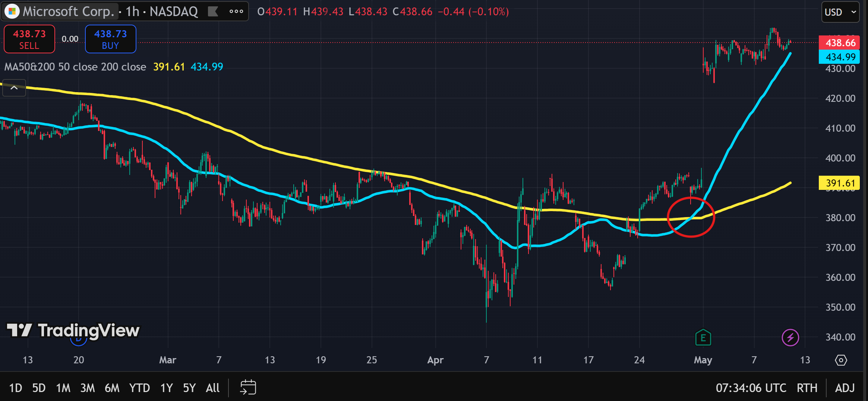The image size is (868, 401).
Task: Toggle the RTH session setting
Action: click(807, 388)
